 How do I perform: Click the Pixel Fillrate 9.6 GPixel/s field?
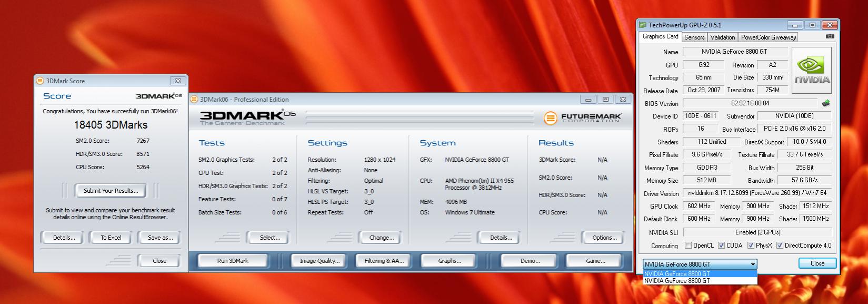[706, 154]
